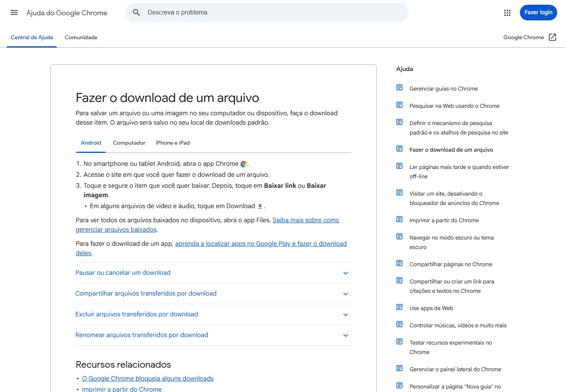
Task: Open Controlar músicas, vídeos e muito mais
Action: [x=458, y=325]
